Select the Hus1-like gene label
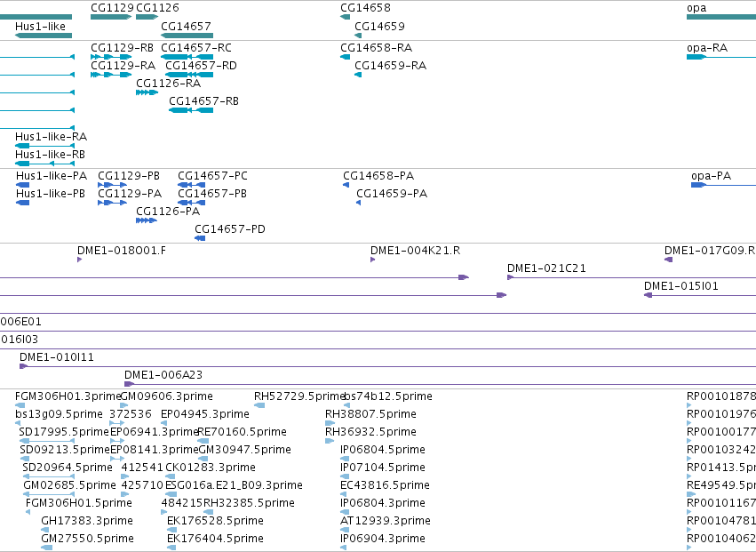The width and height of the screenshot is (756, 552). (x=41, y=26)
